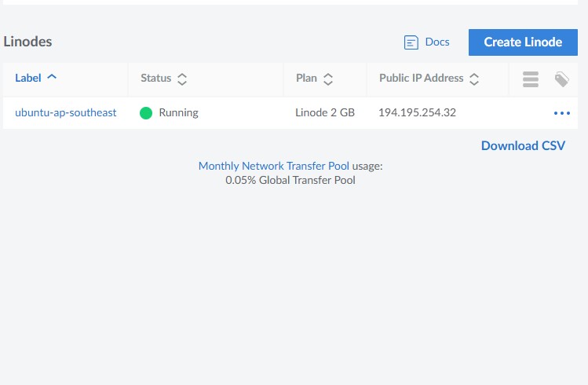Select the Label column header text
588x385 pixels.
[x=28, y=78]
